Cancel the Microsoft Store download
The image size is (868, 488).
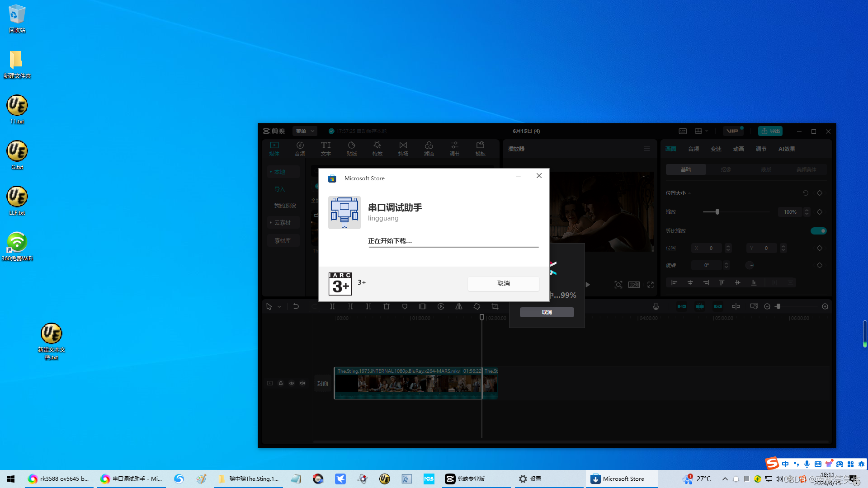pyautogui.click(x=503, y=283)
